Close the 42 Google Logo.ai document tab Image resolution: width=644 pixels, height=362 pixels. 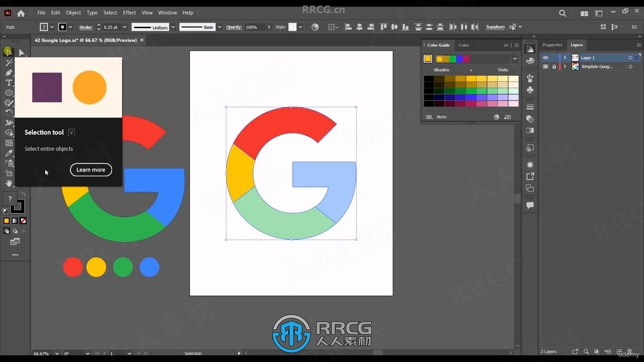(x=142, y=40)
